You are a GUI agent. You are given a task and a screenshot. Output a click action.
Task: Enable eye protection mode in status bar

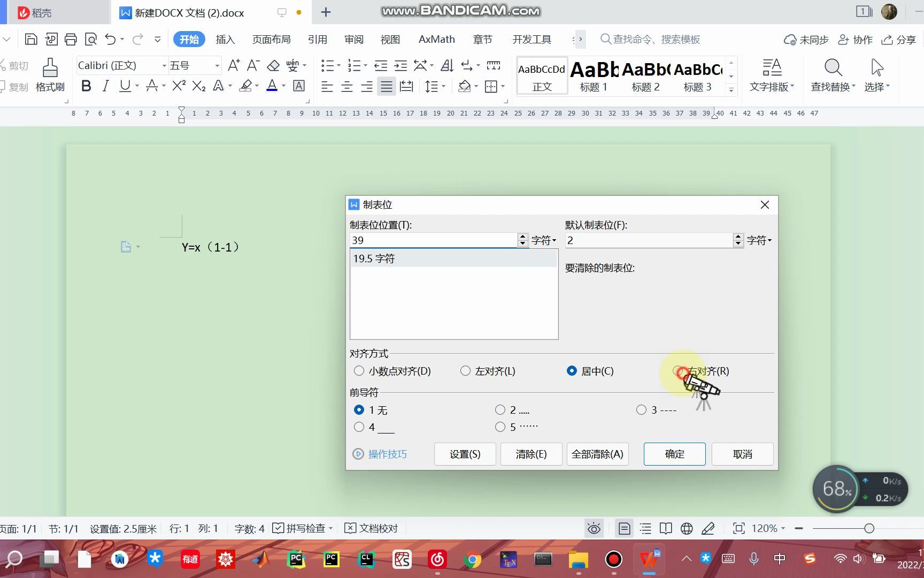(x=594, y=528)
